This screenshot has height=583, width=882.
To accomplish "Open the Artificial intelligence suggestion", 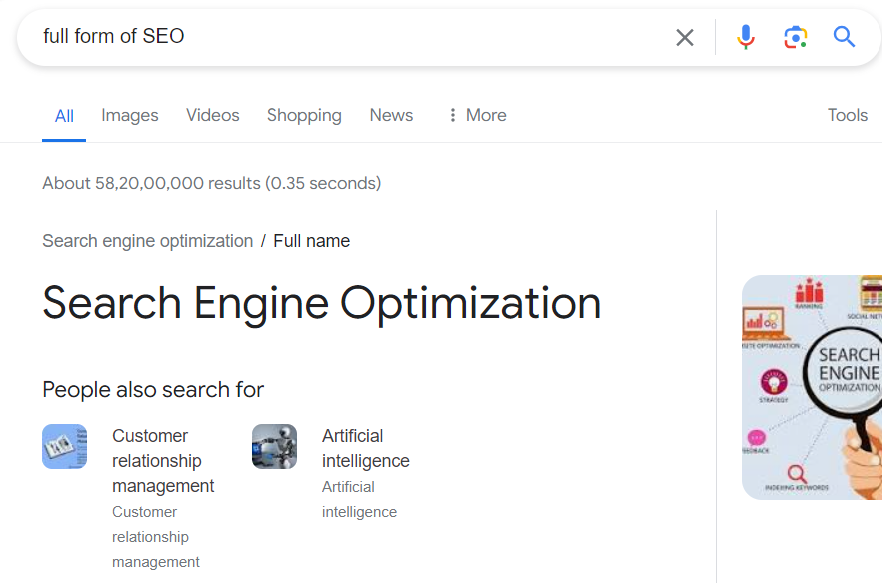I will (365, 448).
